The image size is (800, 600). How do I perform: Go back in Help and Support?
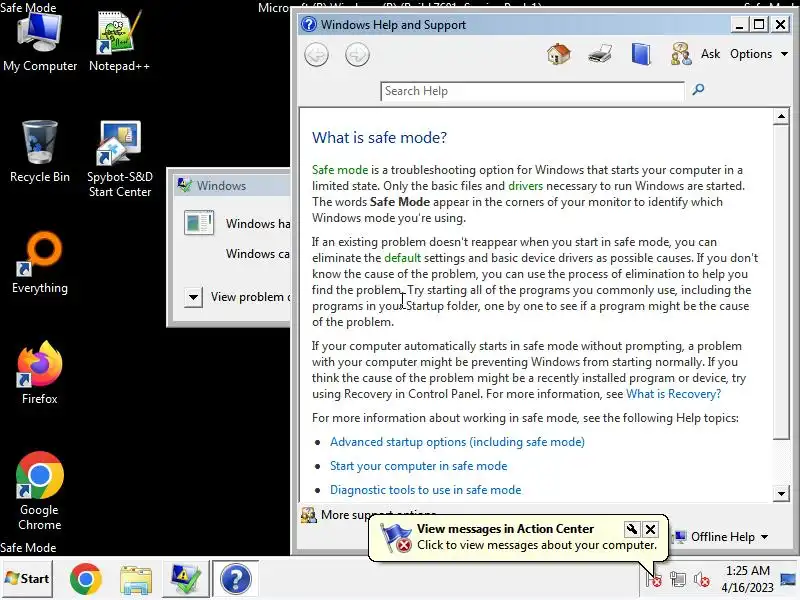pyautogui.click(x=316, y=55)
